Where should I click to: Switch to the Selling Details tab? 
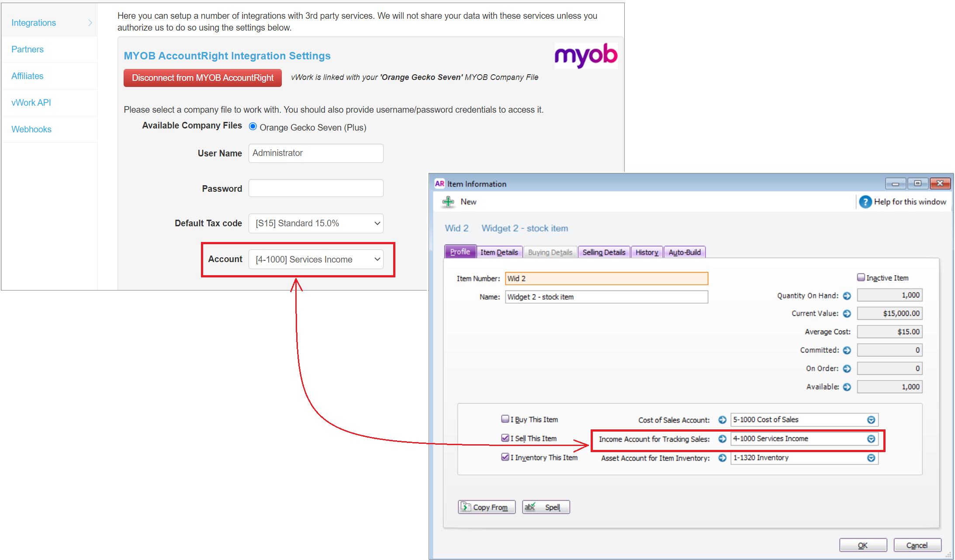pos(604,252)
